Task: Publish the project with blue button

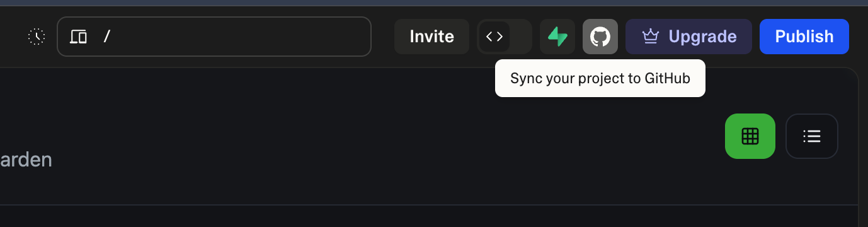Action: (804, 37)
